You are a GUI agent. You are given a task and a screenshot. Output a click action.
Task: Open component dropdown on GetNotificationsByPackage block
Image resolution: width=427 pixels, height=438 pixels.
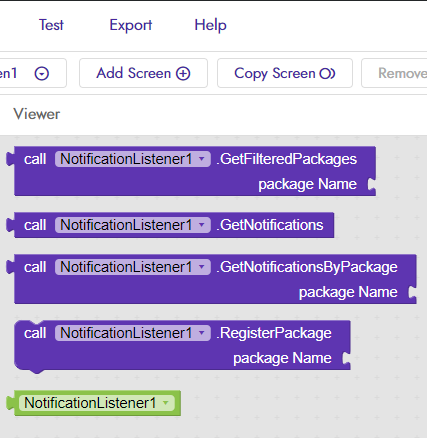[x=201, y=267]
